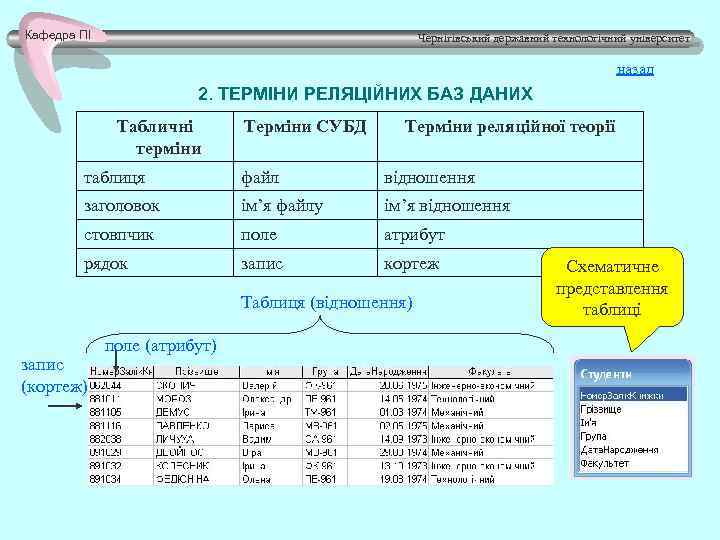
Task: Click the 'Кафедра ПІ' header label
Action: tap(58, 35)
